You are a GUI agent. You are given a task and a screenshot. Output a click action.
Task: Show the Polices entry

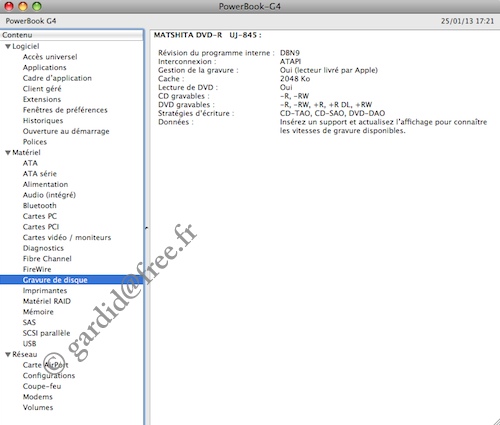[35, 142]
